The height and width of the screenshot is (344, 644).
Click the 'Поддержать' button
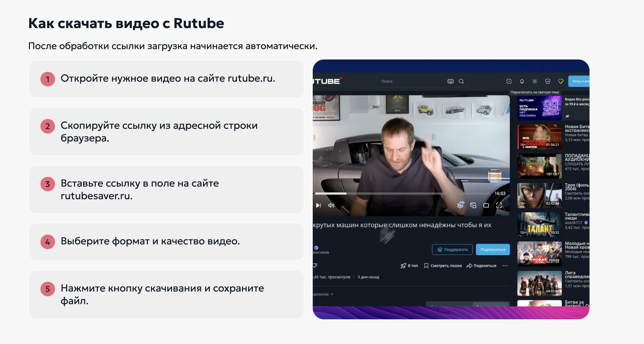point(452,249)
